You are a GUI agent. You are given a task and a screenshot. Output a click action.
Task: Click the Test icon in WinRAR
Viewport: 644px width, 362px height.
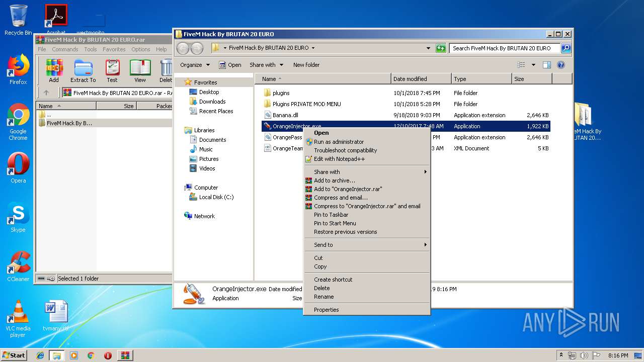pos(112,70)
